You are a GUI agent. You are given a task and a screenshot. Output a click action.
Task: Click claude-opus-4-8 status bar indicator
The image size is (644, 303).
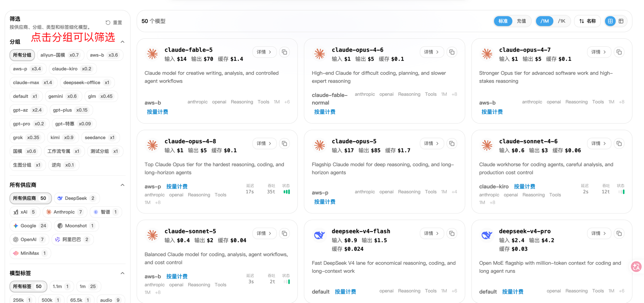287,192
